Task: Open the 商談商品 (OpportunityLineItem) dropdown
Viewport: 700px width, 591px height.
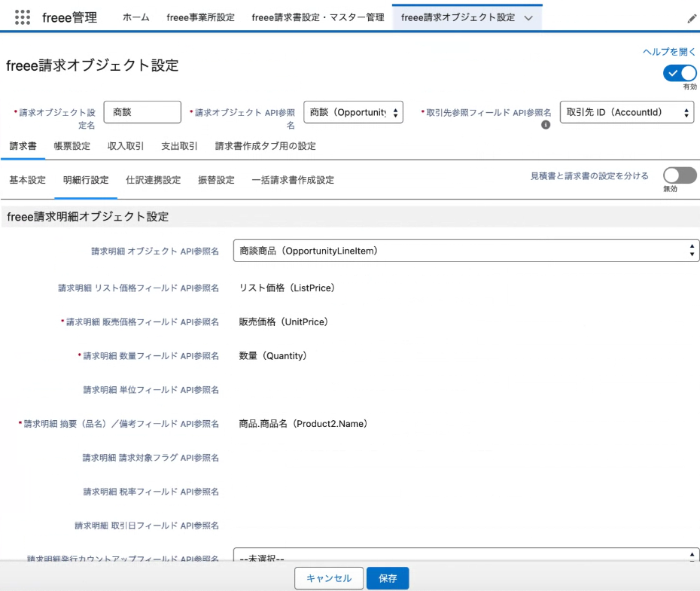Action: pyautogui.click(x=466, y=251)
